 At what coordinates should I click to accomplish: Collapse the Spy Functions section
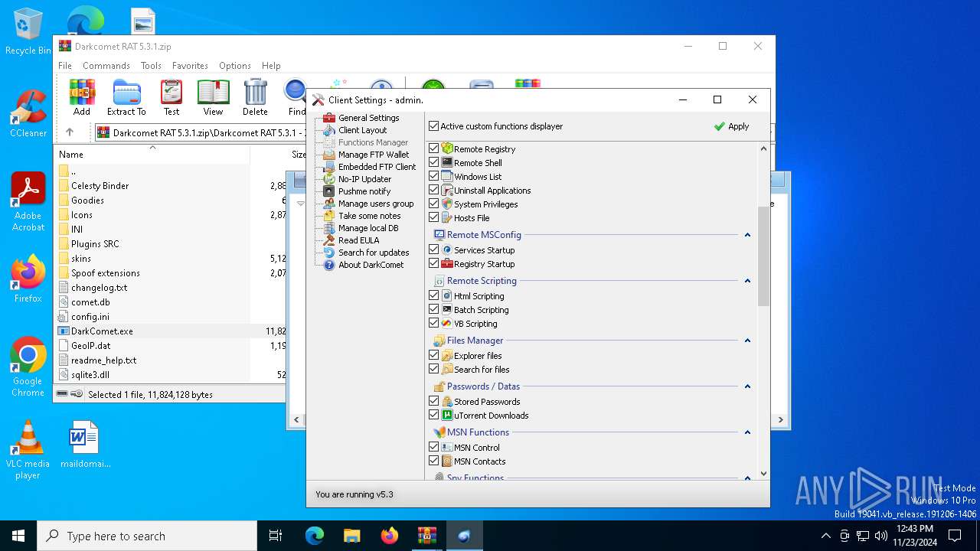coord(747,478)
